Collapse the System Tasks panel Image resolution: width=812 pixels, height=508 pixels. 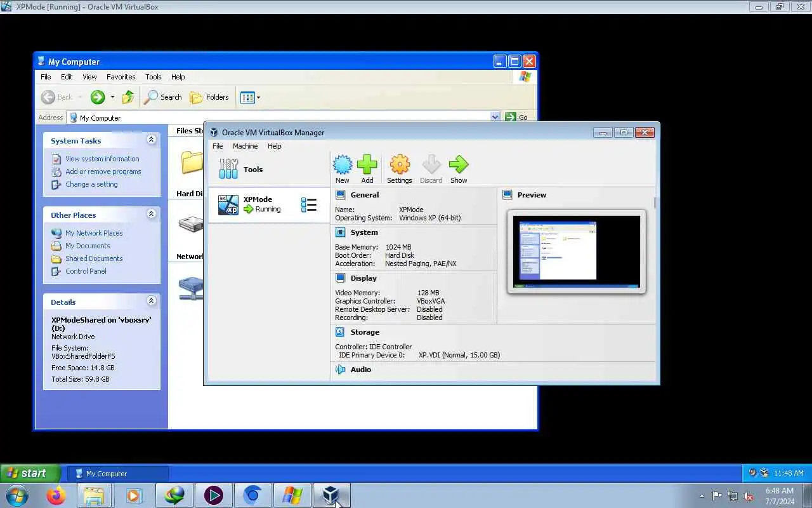pyautogui.click(x=151, y=140)
